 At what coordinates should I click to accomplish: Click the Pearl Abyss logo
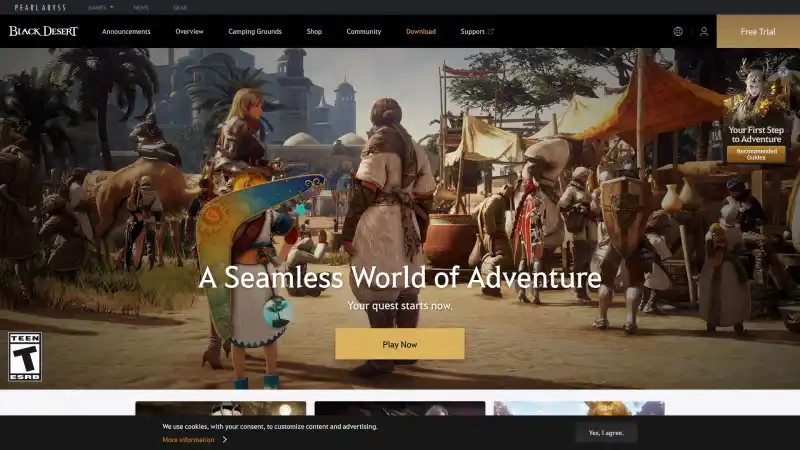click(x=40, y=8)
